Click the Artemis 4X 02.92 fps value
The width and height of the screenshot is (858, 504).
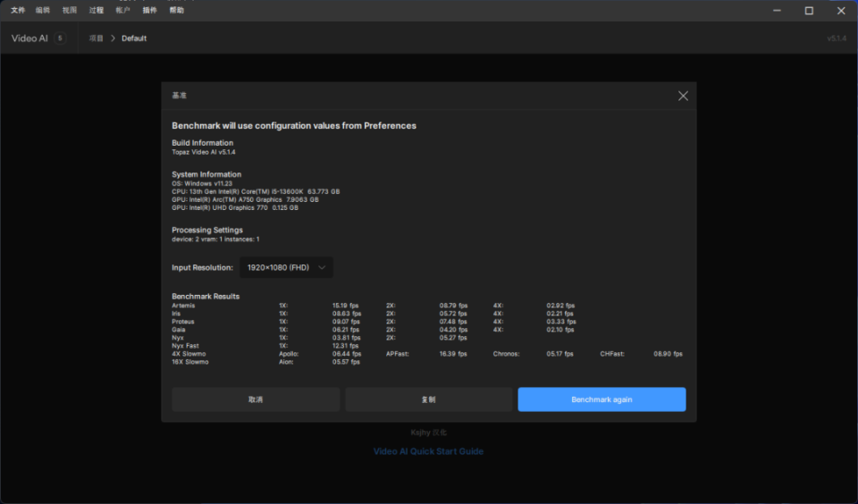(x=560, y=306)
